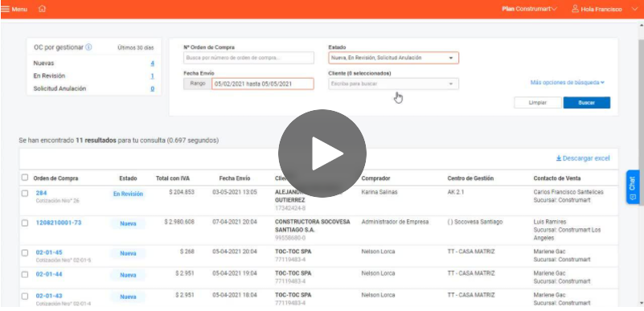The image size is (644, 311).
Task: Click the Comprador column header
Action: coord(375,178)
